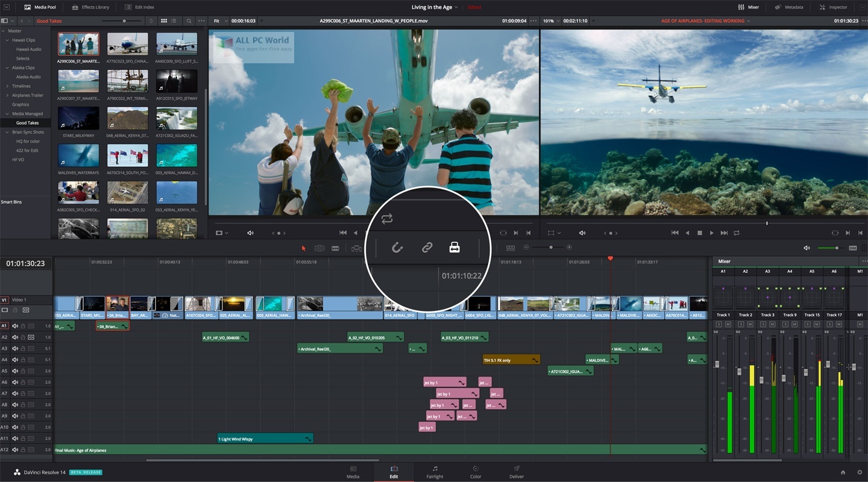
Task: Lock the A1 audio track
Action: (23, 326)
